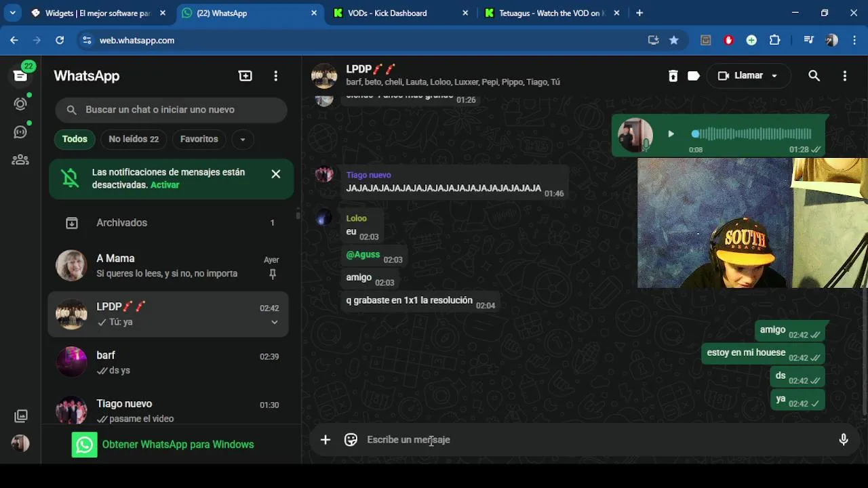Select the No leídos 22 filter

tap(134, 139)
